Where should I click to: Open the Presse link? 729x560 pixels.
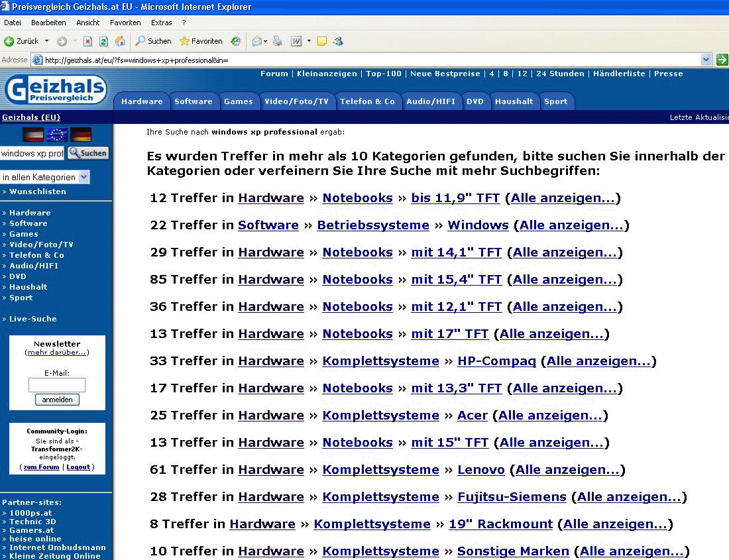(x=669, y=74)
